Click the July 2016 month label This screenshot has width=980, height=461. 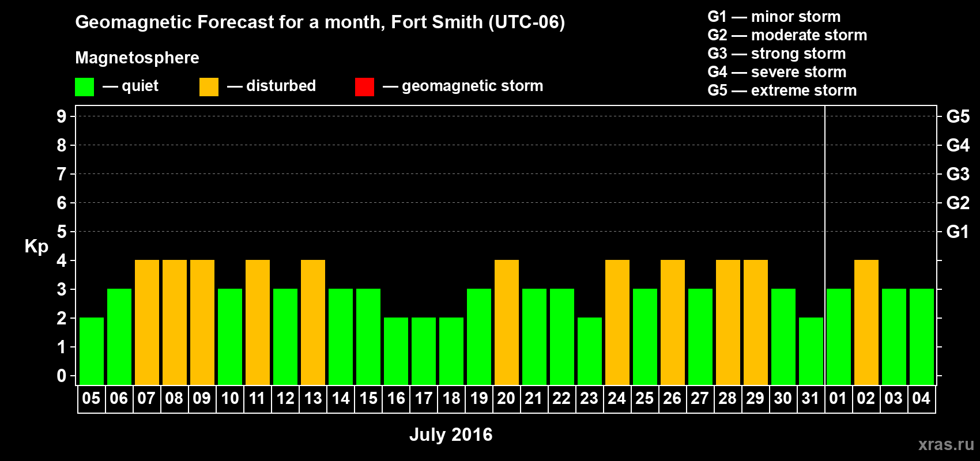(x=451, y=434)
